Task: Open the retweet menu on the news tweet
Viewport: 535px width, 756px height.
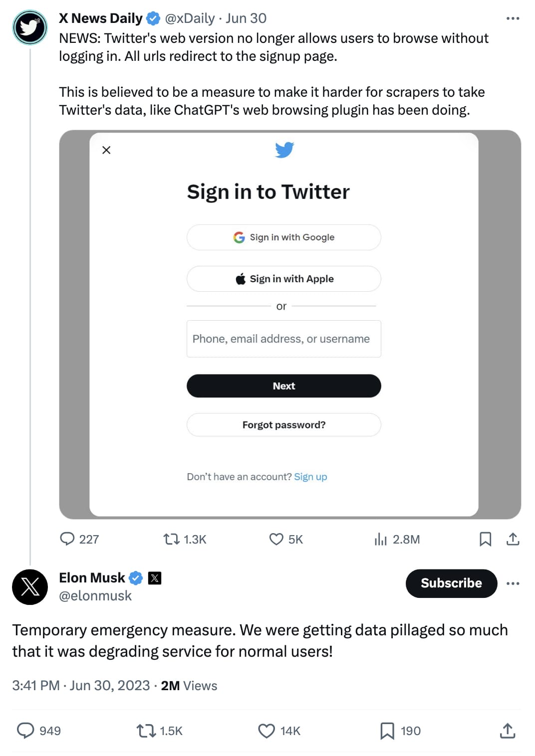Action: [172, 539]
